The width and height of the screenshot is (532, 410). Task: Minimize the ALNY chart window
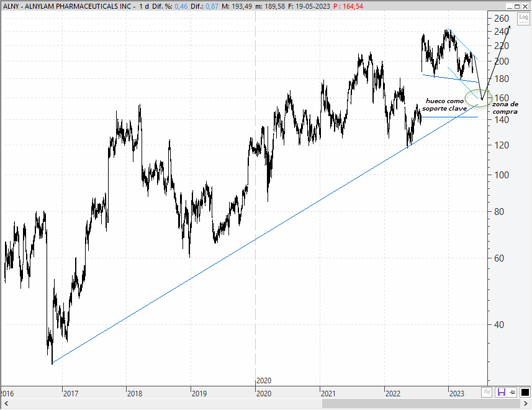pos(510,6)
